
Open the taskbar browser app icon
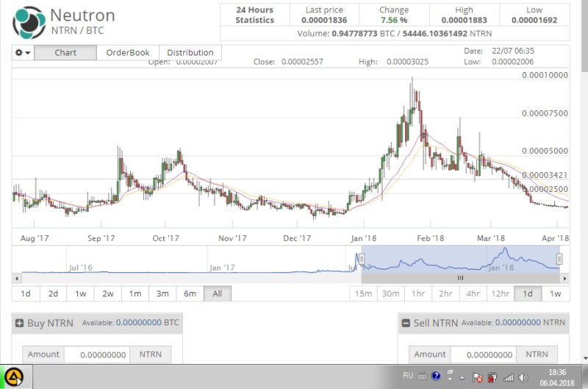[15, 377]
